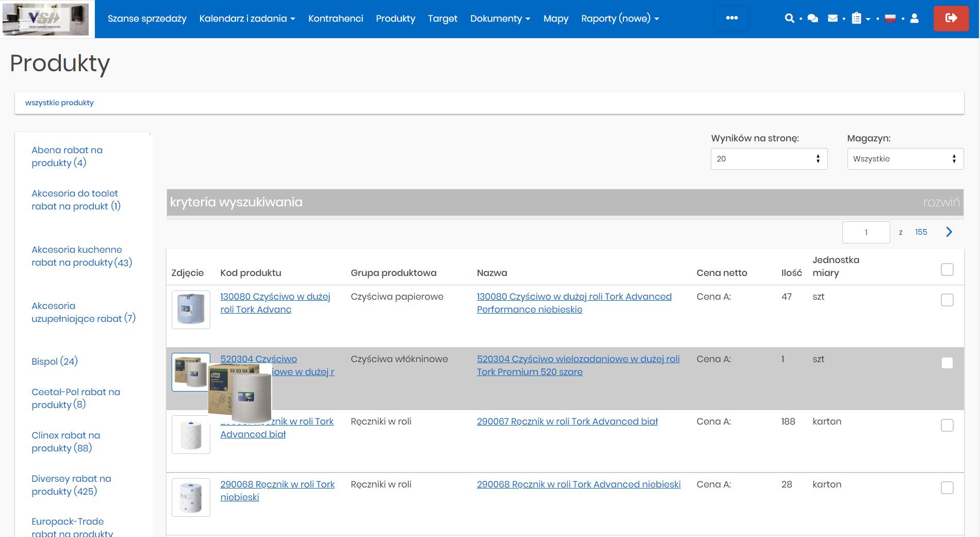Image resolution: width=980 pixels, height=537 pixels.
Task: Expand kryteria wyszukiwania with rozwiń
Action: coord(941,202)
